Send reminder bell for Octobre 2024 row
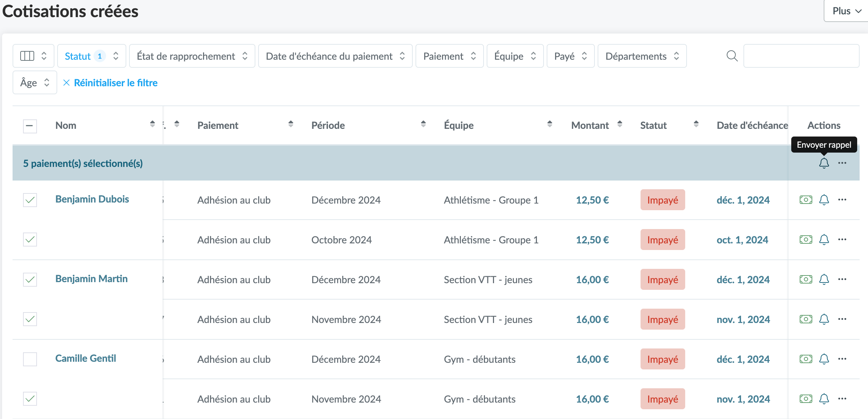868x419 pixels. [x=824, y=240]
